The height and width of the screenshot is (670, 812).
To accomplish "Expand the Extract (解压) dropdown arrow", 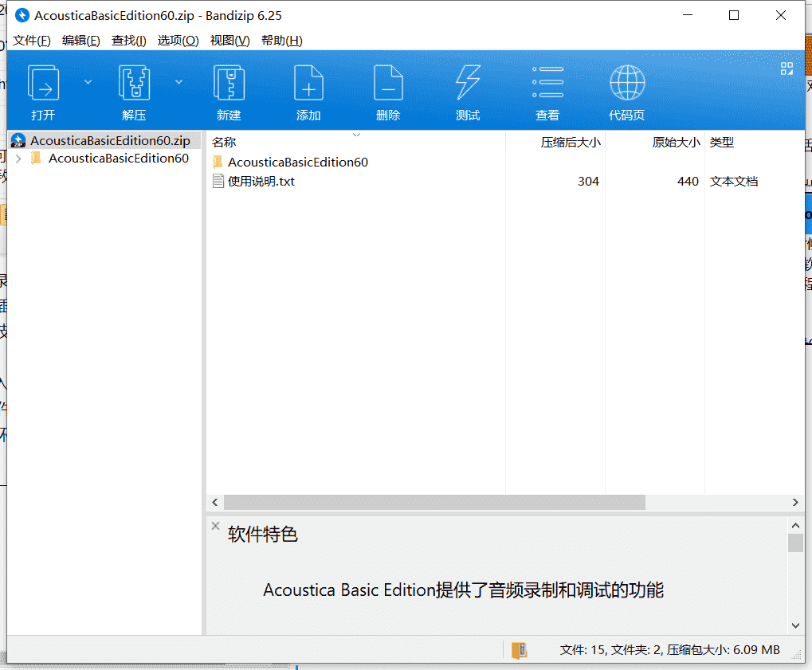I will [x=178, y=82].
